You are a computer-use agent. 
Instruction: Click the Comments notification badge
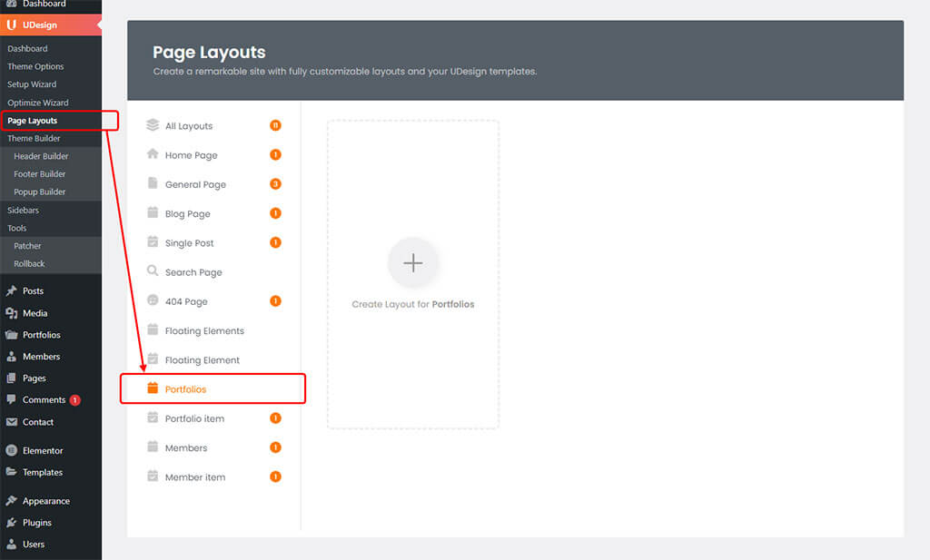pyautogui.click(x=75, y=399)
